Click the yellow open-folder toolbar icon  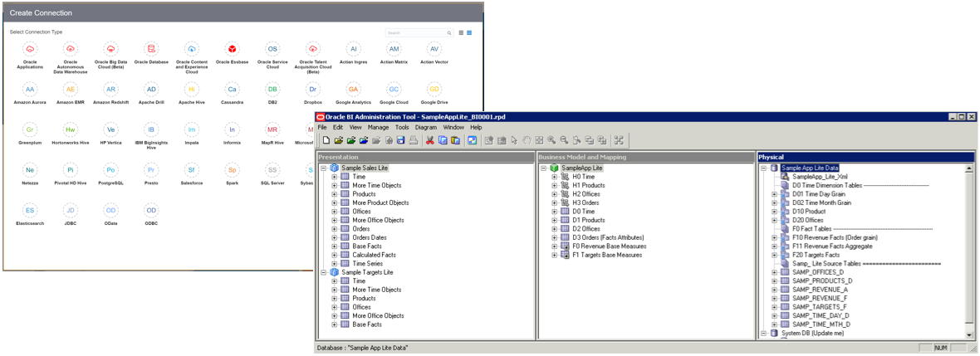tap(338, 140)
